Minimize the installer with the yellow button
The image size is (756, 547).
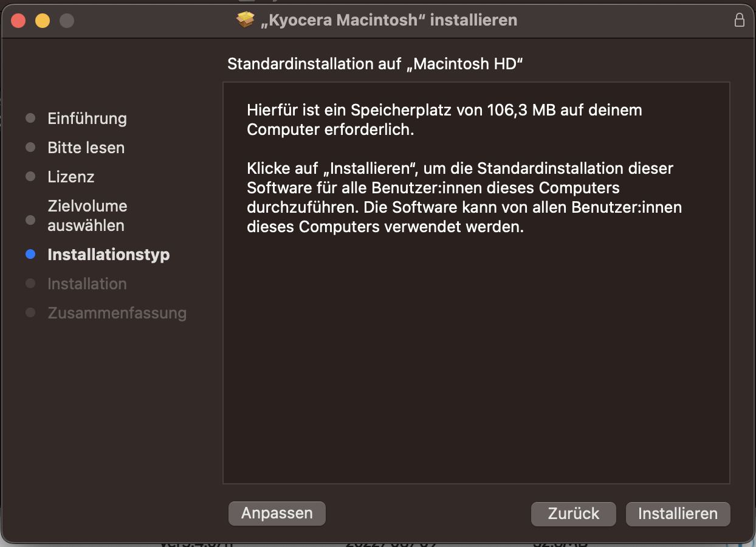(x=43, y=21)
